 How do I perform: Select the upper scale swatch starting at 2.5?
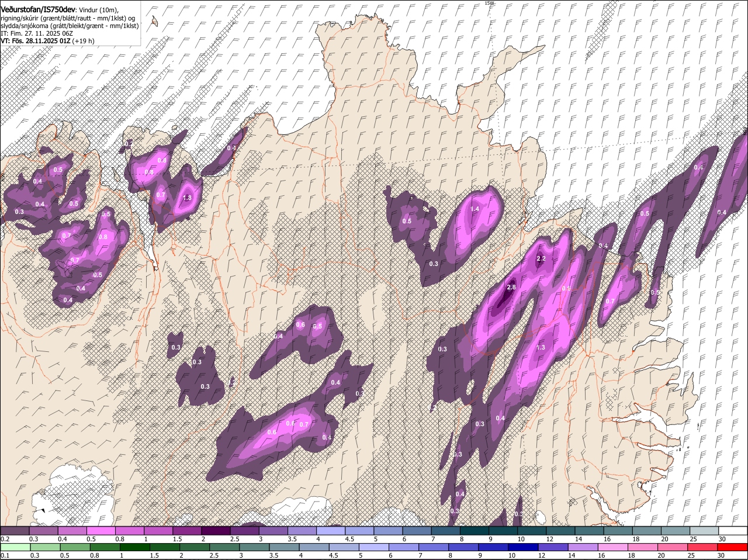(244, 531)
